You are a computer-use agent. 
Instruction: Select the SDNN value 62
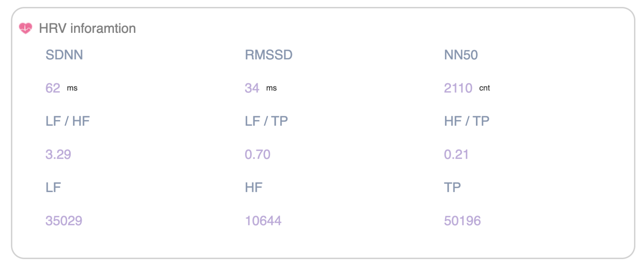53,88
